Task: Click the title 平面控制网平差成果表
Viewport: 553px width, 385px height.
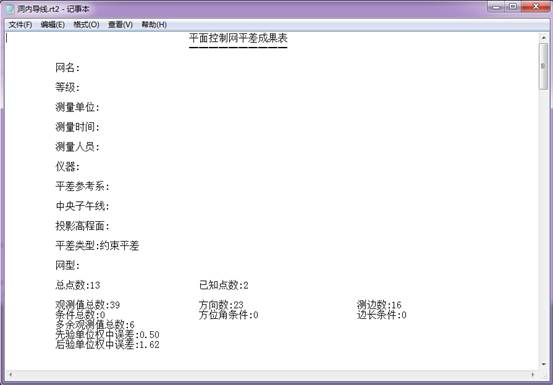Action: (238, 38)
